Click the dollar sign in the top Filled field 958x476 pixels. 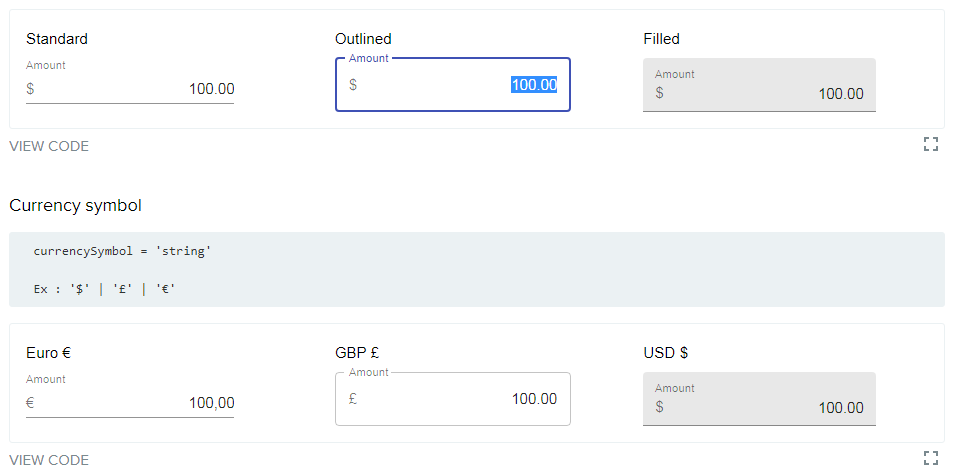(x=659, y=93)
